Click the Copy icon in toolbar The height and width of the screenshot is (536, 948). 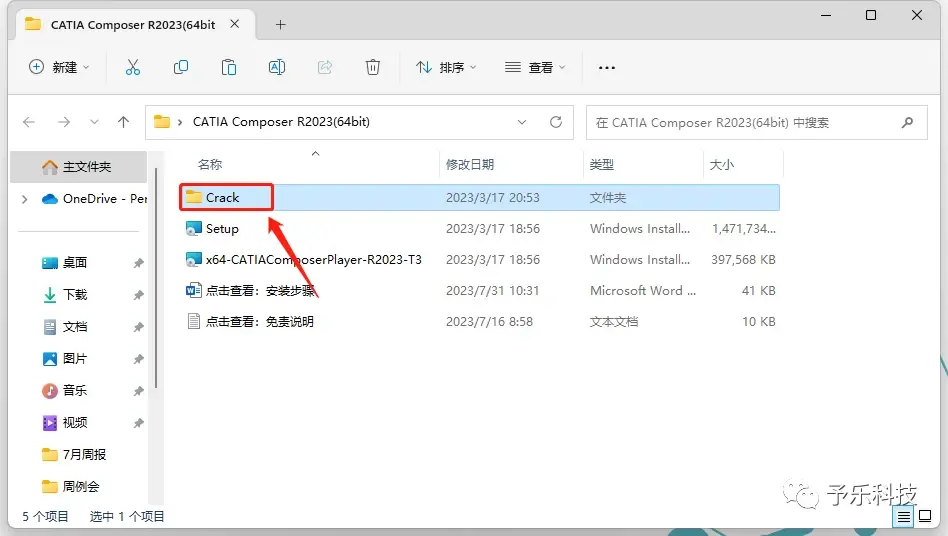click(180, 67)
